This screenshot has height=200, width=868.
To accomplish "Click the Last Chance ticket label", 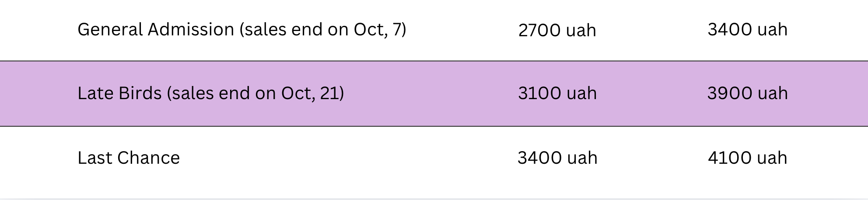I will [x=129, y=158].
